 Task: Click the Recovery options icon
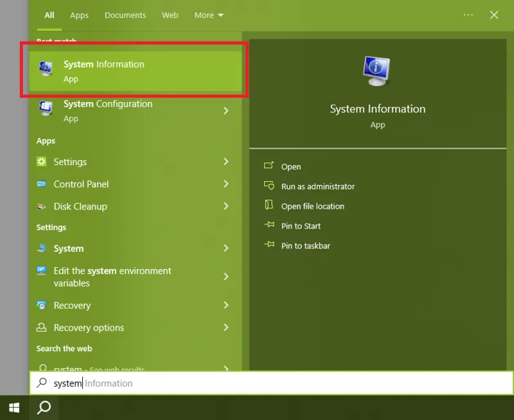[41, 328]
